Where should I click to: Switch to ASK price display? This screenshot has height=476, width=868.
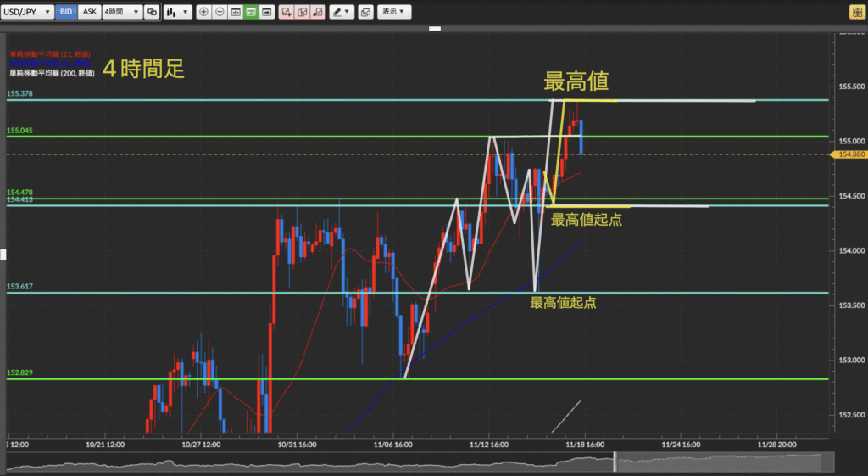(x=88, y=13)
